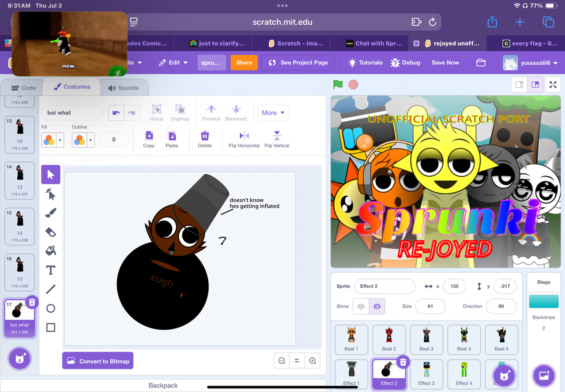Switch to the Scratch - Ima... browser tab
Screen dimensions: 565x392
[x=296, y=43]
